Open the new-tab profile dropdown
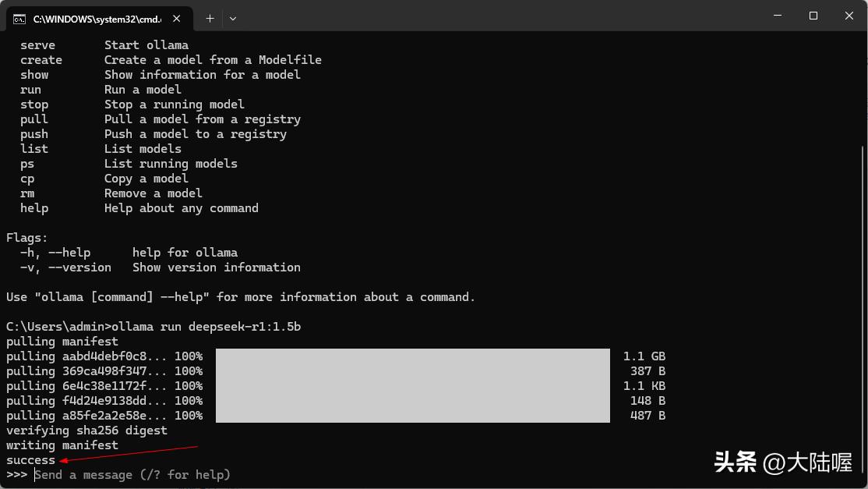868x489 pixels. coord(233,19)
